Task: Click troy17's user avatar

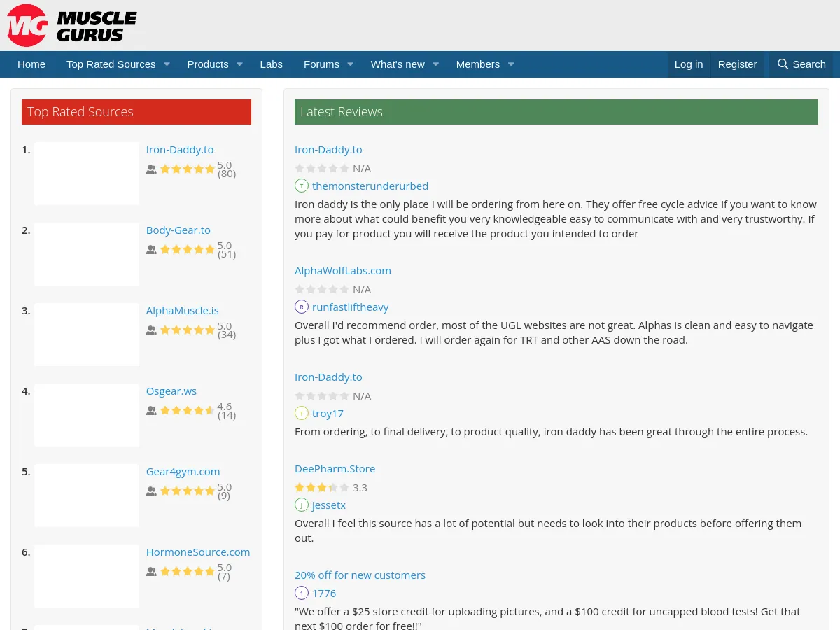Action: [302, 413]
